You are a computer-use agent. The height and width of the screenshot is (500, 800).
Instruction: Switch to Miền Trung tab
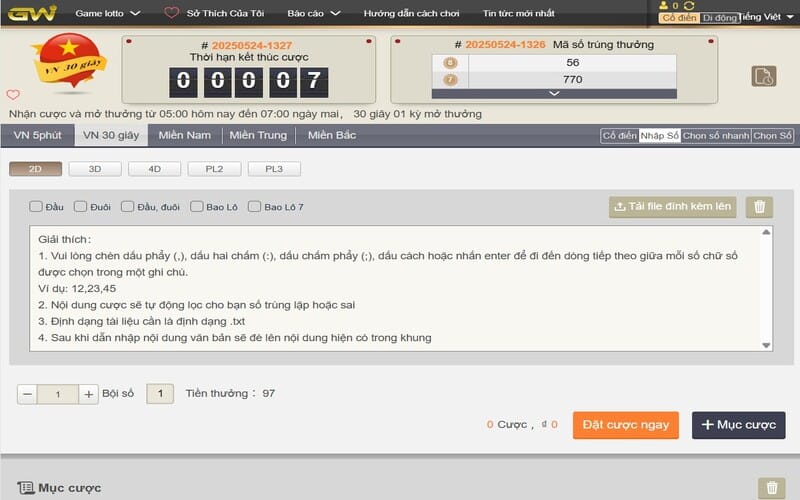click(x=258, y=135)
